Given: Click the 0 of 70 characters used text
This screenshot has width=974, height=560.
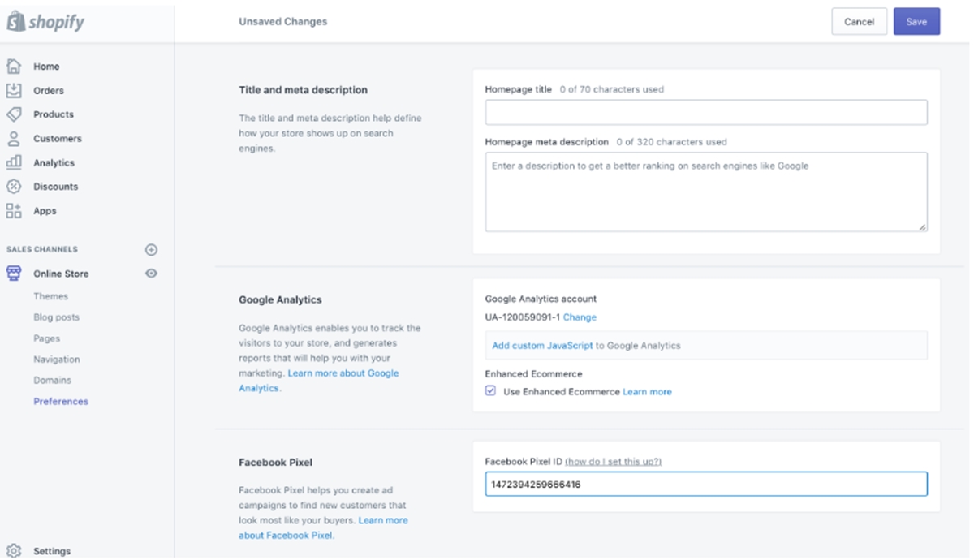Looking at the screenshot, I should pos(612,89).
